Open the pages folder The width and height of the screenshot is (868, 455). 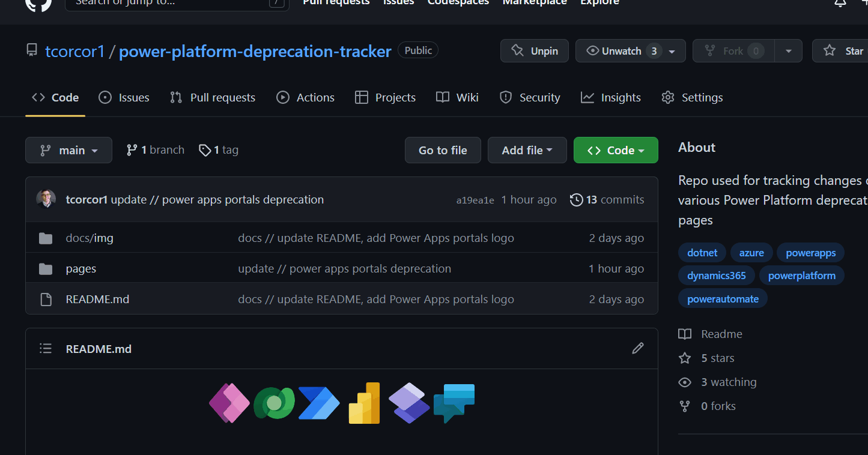(81, 269)
